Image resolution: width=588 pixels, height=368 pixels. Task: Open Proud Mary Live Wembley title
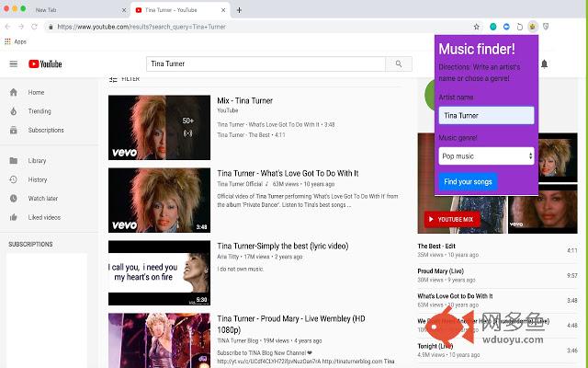click(x=291, y=324)
